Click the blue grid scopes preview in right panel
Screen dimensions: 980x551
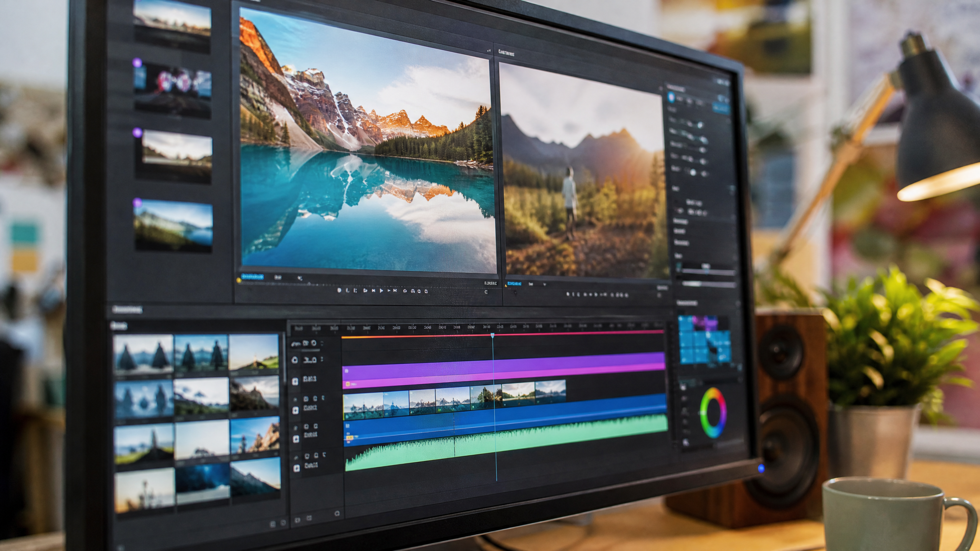pos(705,339)
